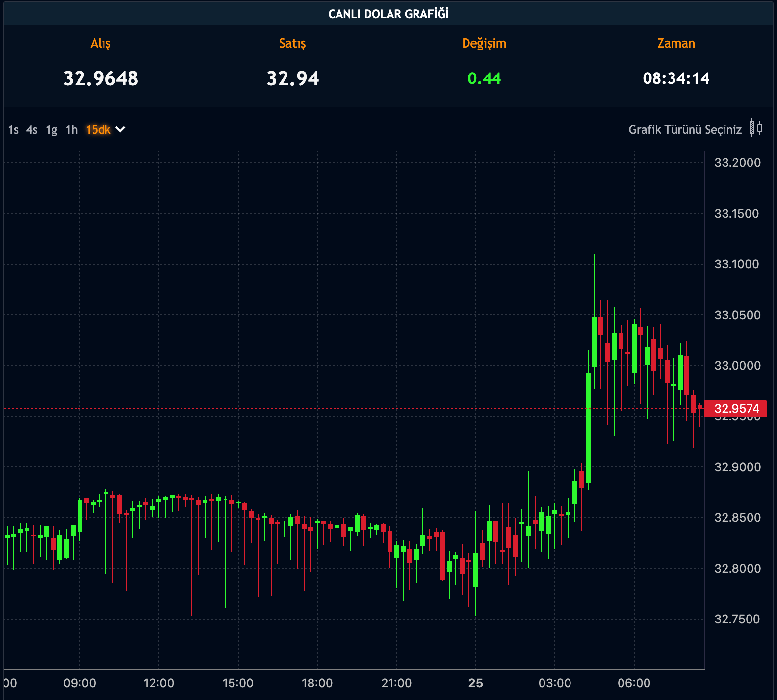
Task: Click the 33.2000 price axis label
Action: point(737,163)
